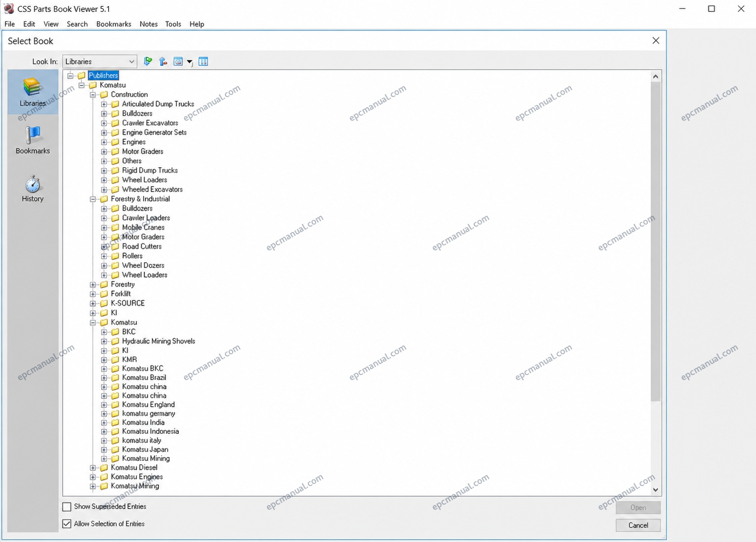Viewport: 756px width, 542px height.
Task: Expand the Komatsu Indonesia node
Action: click(x=104, y=431)
